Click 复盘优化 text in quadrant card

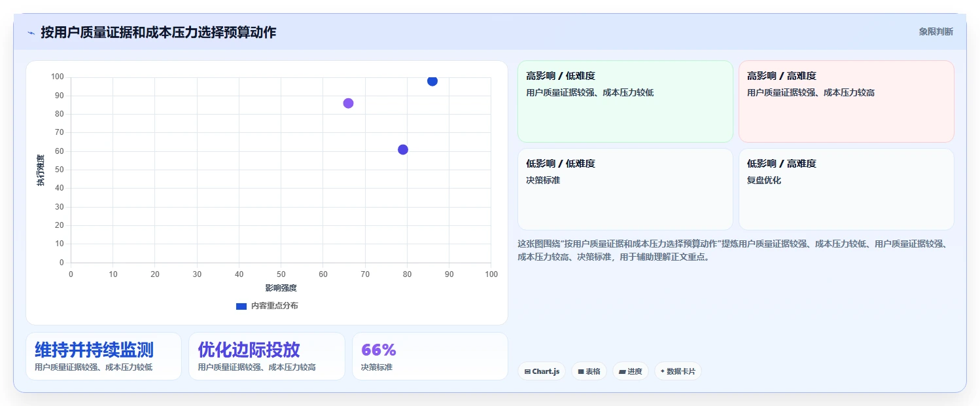coord(764,180)
